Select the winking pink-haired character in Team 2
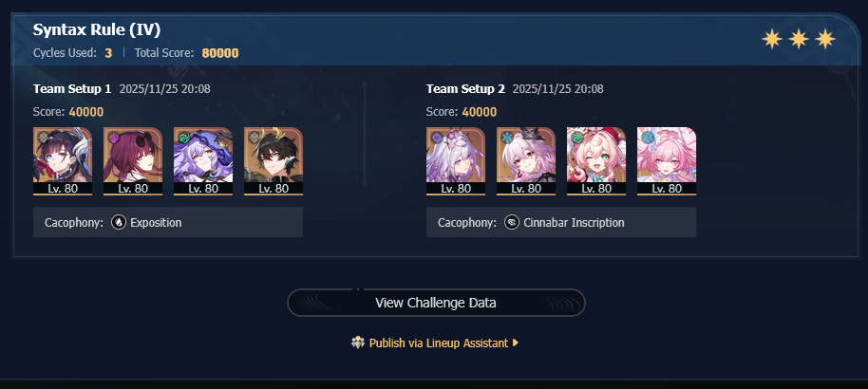Viewport: 868px width, 389px height. click(596, 161)
